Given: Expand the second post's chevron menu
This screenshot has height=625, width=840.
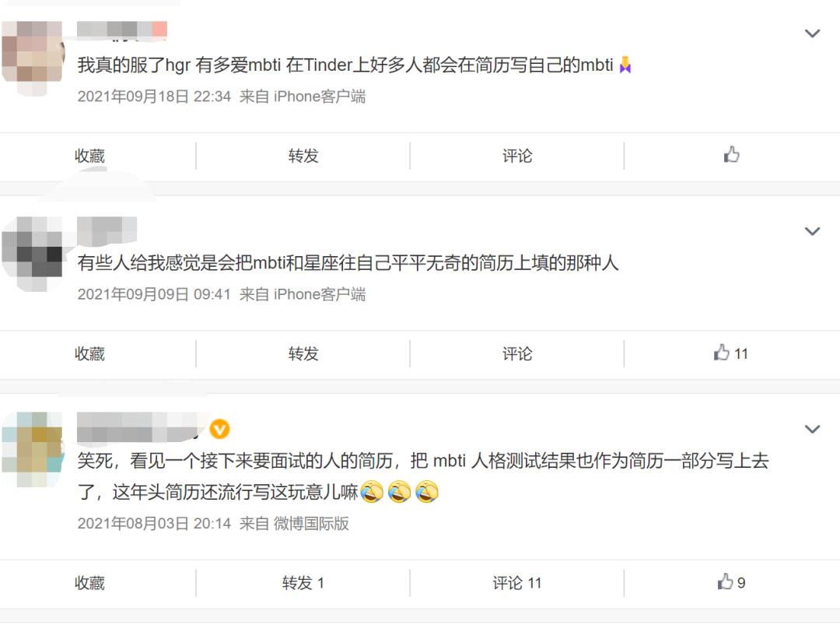Looking at the screenshot, I should tap(812, 232).
